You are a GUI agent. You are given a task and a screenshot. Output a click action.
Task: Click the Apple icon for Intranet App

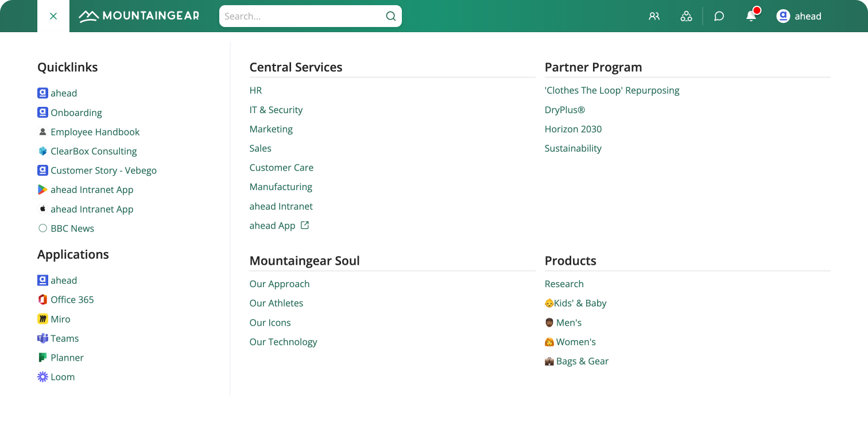tap(42, 209)
